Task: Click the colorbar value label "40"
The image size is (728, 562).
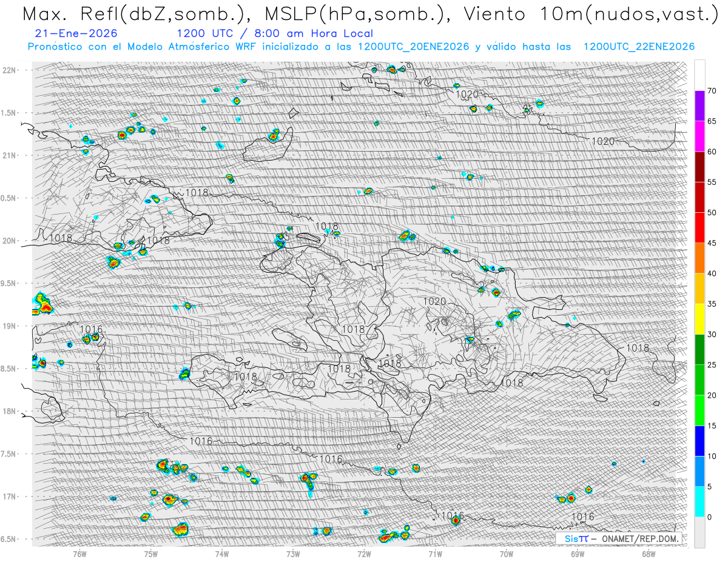Action: (x=712, y=273)
